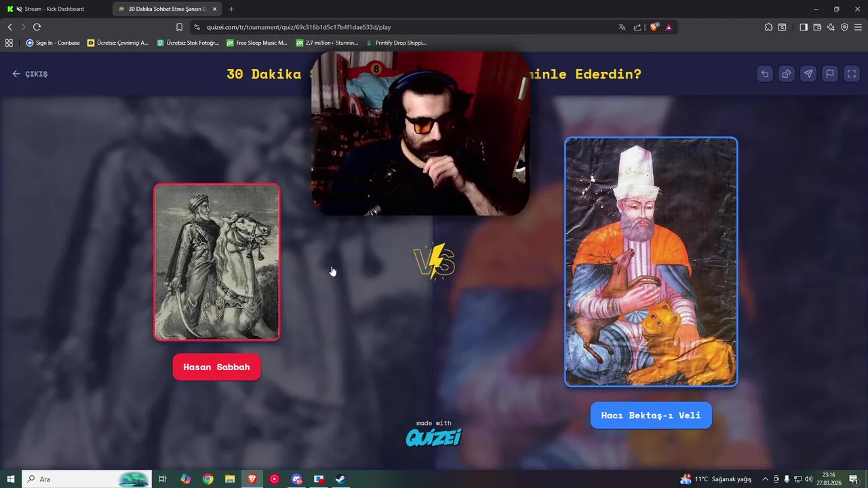Expand hidden system tray icons
The width and height of the screenshot is (868, 488).
pos(766,479)
